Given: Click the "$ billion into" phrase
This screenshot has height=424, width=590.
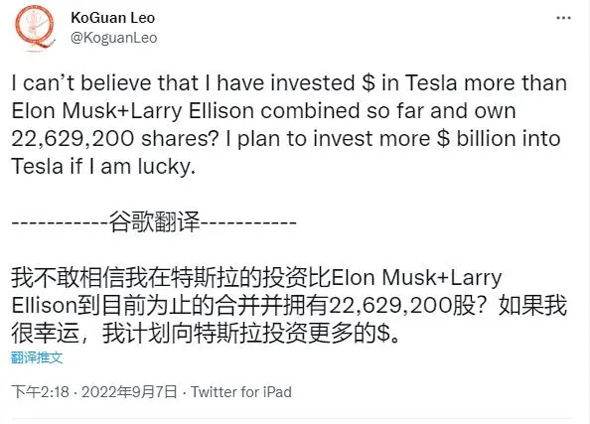Looking at the screenshot, I should (x=499, y=139).
